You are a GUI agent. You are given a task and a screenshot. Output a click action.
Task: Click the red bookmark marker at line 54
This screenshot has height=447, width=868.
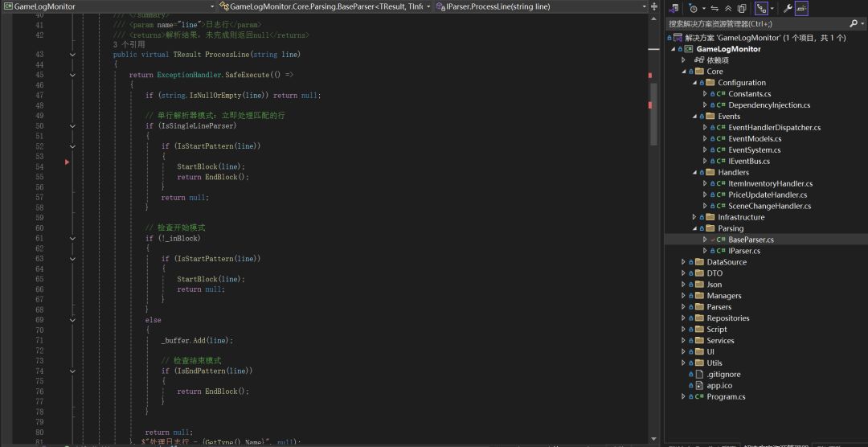(68, 162)
